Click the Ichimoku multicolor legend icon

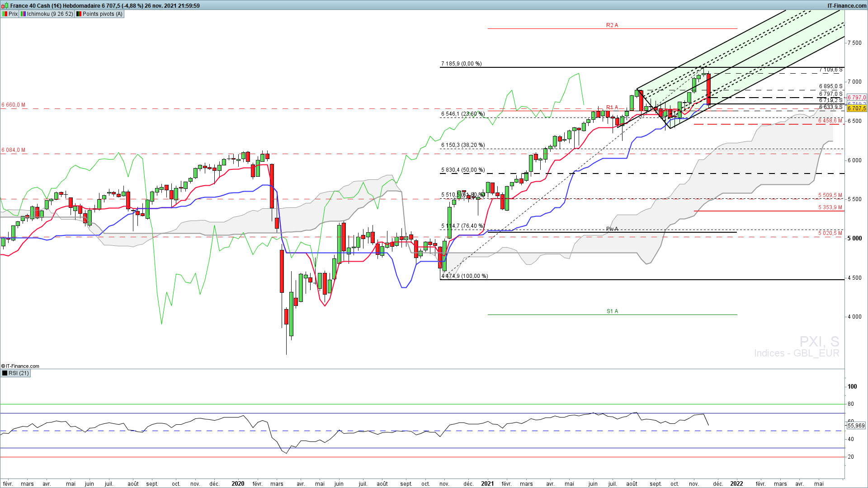click(x=23, y=14)
